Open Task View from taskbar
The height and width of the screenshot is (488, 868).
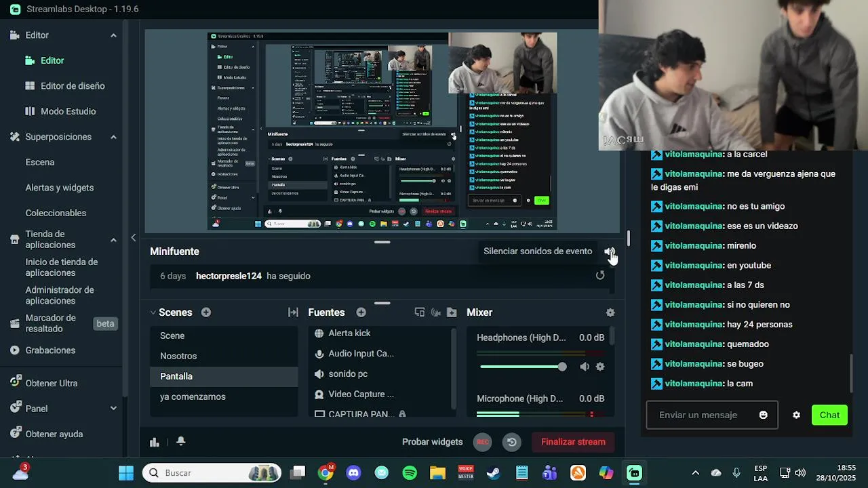pyautogui.click(x=298, y=473)
